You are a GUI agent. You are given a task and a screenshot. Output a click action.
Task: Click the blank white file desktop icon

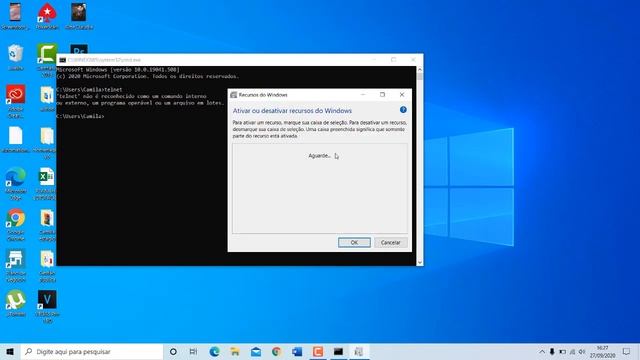point(16,136)
